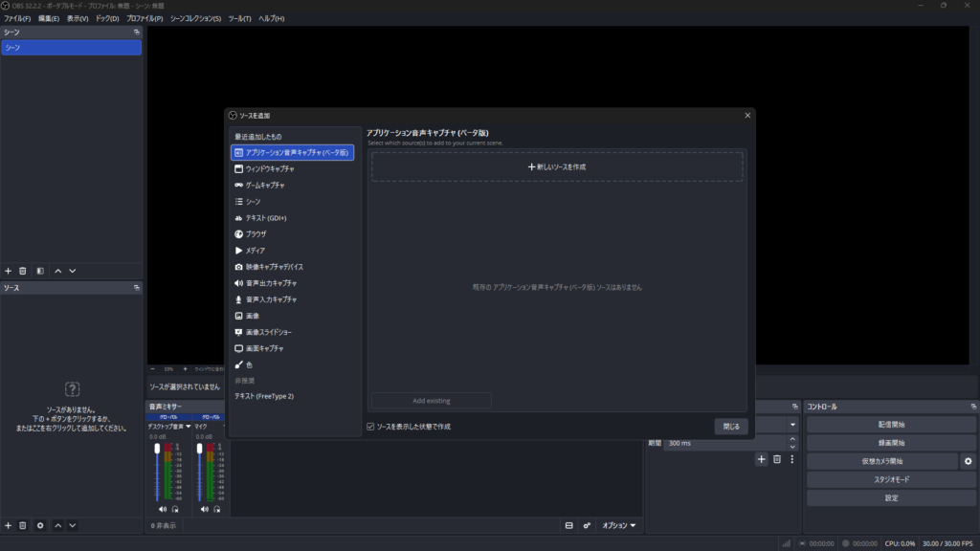980x551 pixels.
Task: Increase transition duration stepper up
Action: tap(792, 440)
